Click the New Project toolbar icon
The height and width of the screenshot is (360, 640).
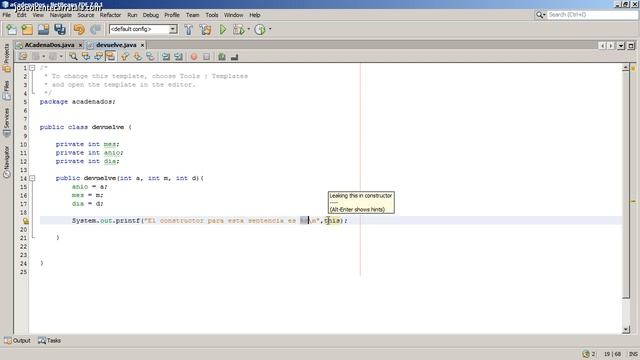[x=27, y=29]
